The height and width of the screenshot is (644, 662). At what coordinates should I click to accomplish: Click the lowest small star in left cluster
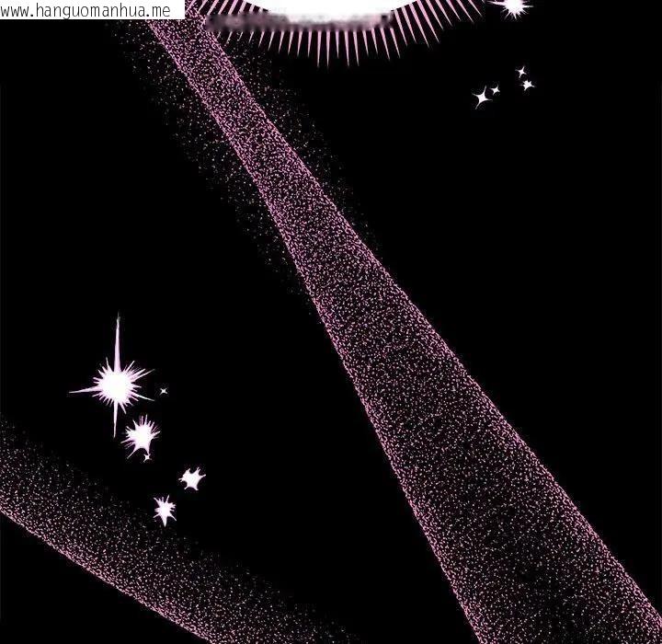(x=165, y=509)
